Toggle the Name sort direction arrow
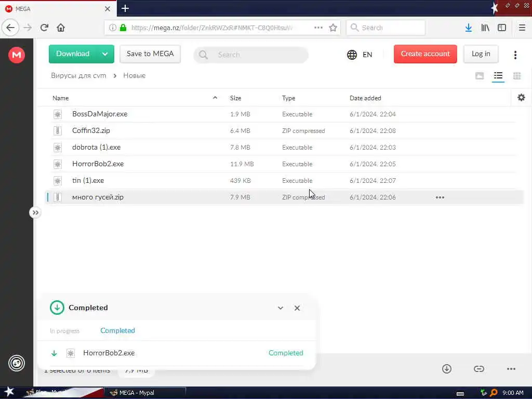This screenshot has width=532, height=399. coord(215,98)
